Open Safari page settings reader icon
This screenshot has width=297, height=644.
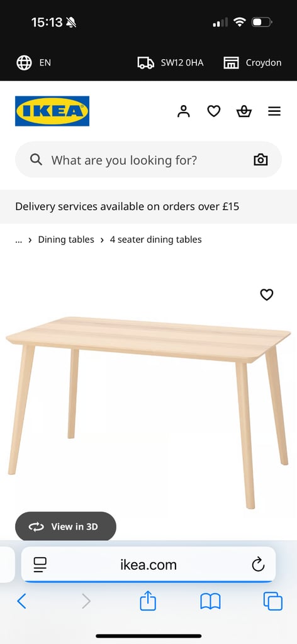tap(40, 565)
